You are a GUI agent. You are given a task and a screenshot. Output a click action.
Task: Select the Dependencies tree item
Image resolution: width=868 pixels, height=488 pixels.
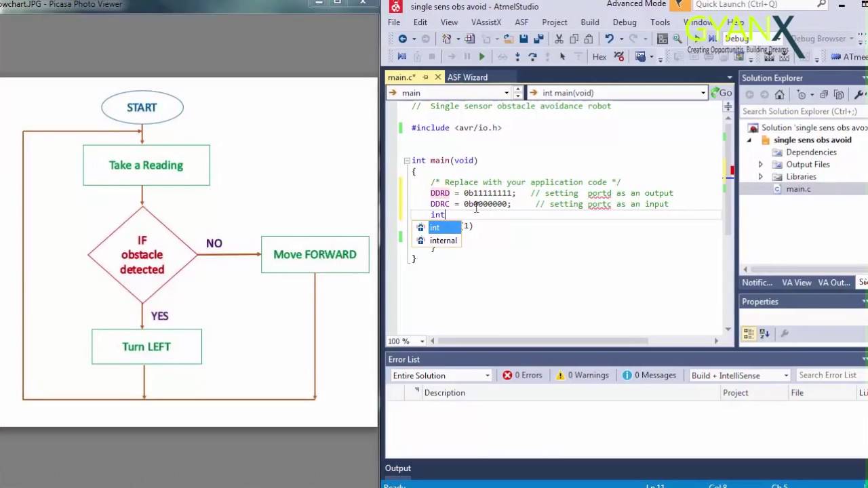811,152
